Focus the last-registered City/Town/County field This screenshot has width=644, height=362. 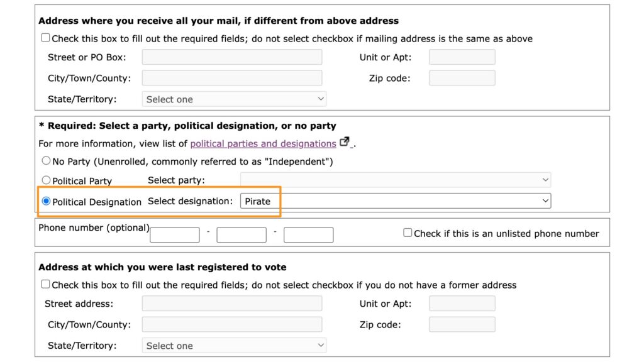coord(232,324)
